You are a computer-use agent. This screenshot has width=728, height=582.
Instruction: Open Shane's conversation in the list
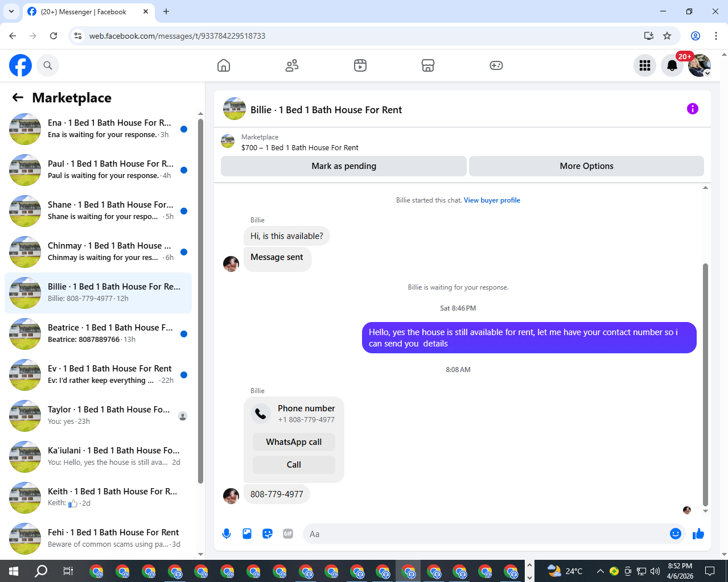(98, 211)
